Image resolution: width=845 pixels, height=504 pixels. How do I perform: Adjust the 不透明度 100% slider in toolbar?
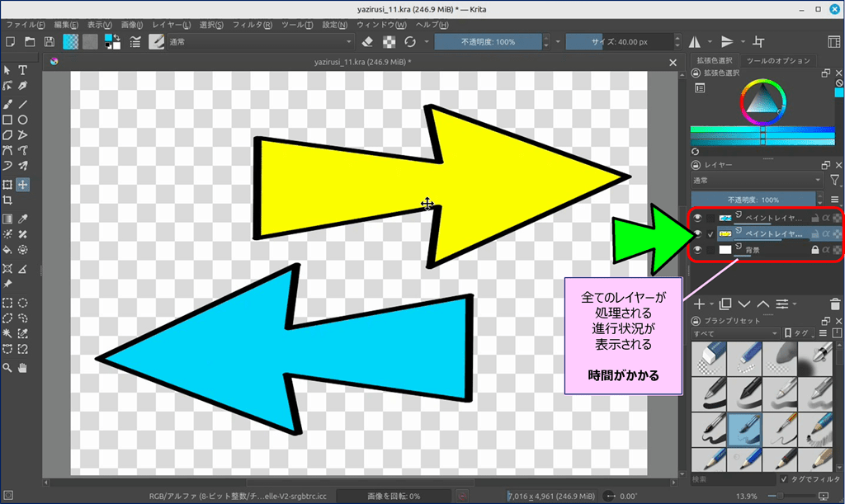click(488, 42)
